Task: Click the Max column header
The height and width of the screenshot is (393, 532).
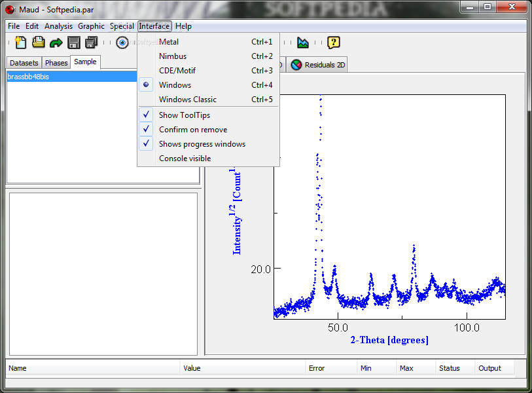Action: [416, 368]
